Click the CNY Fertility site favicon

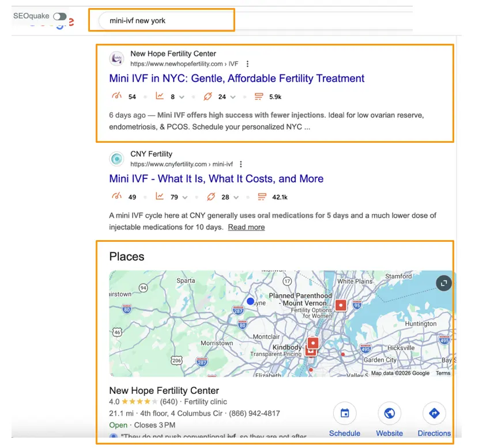(x=117, y=158)
